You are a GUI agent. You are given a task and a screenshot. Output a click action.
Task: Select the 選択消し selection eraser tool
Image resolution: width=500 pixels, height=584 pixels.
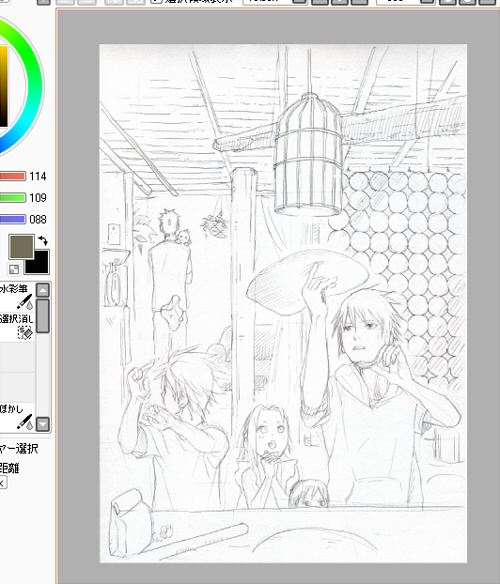pyautogui.click(x=17, y=326)
